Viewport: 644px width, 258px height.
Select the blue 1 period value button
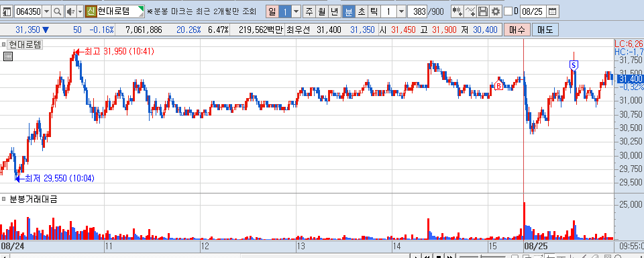[x=285, y=11]
